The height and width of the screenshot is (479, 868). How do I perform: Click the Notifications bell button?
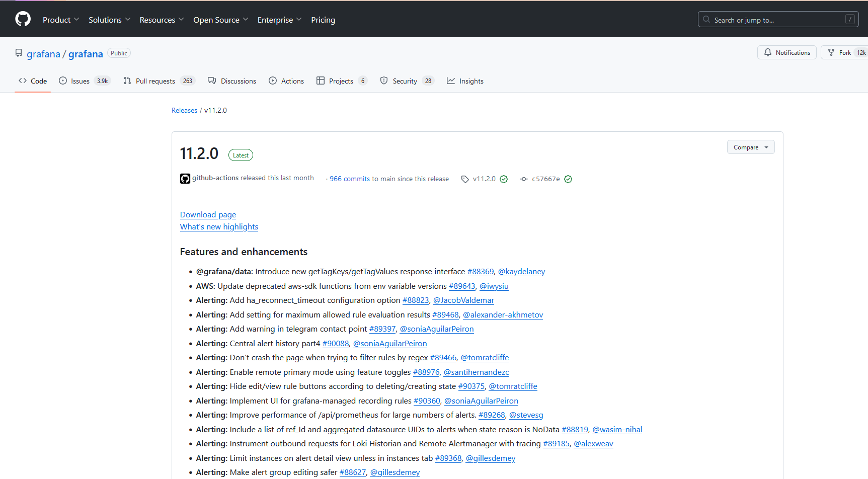tap(787, 52)
